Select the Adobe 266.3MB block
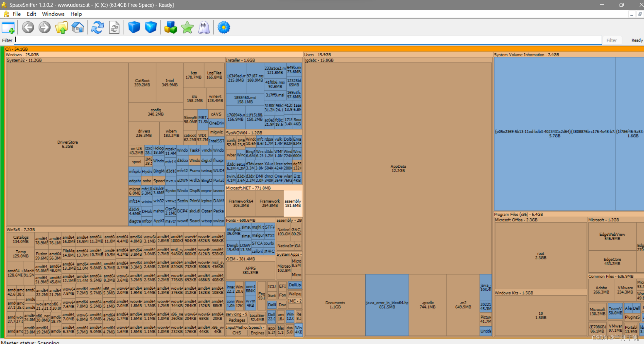The height and width of the screenshot is (344, 644). [x=601, y=290]
